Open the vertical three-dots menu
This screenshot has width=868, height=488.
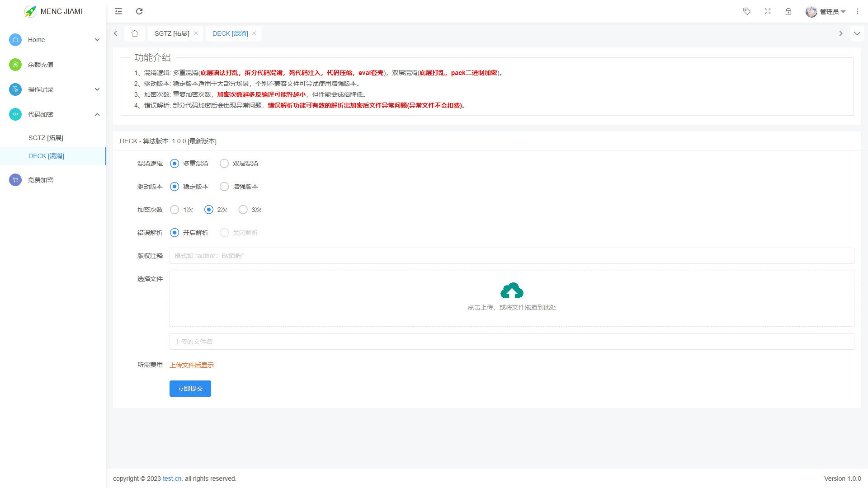pyautogui.click(x=858, y=11)
